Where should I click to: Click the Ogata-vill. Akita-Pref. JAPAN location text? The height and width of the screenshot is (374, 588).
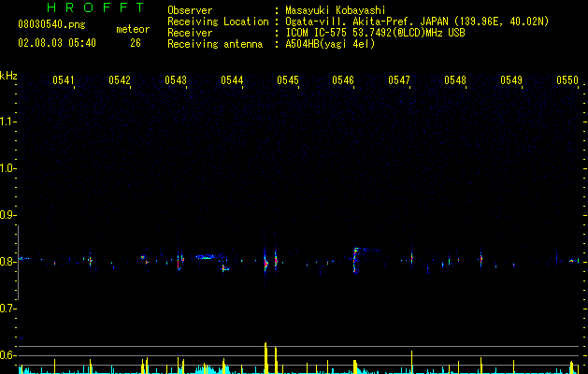pyautogui.click(x=417, y=22)
